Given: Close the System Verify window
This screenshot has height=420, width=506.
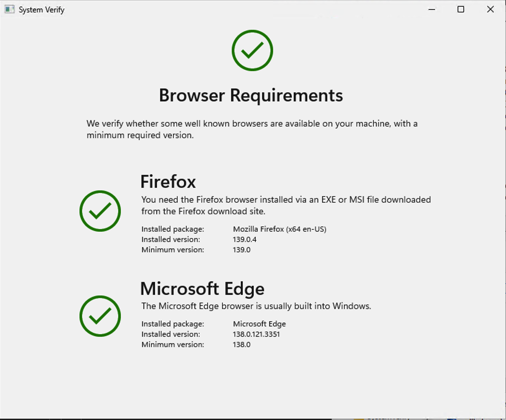Looking at the screenshot, I should point(490,9).
